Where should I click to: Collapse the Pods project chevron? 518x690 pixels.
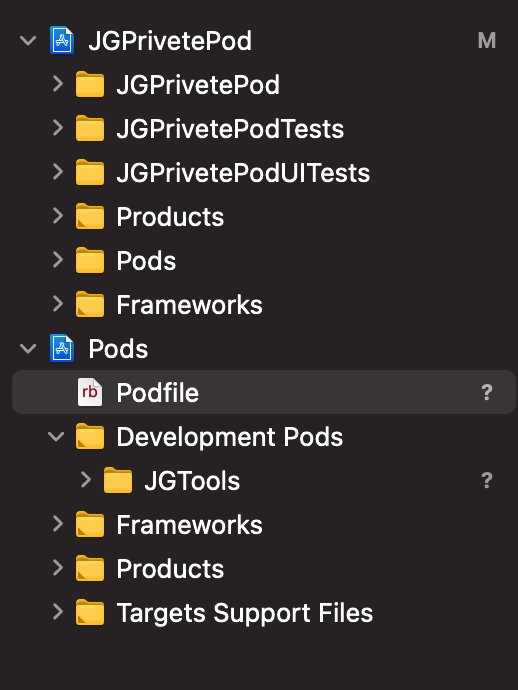28,349
